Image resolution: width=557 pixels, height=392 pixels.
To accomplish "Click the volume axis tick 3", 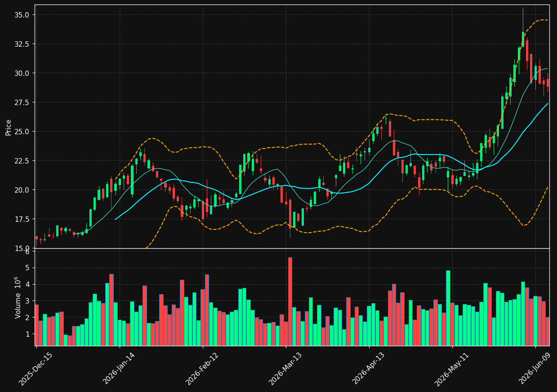I will pos(27,301).
